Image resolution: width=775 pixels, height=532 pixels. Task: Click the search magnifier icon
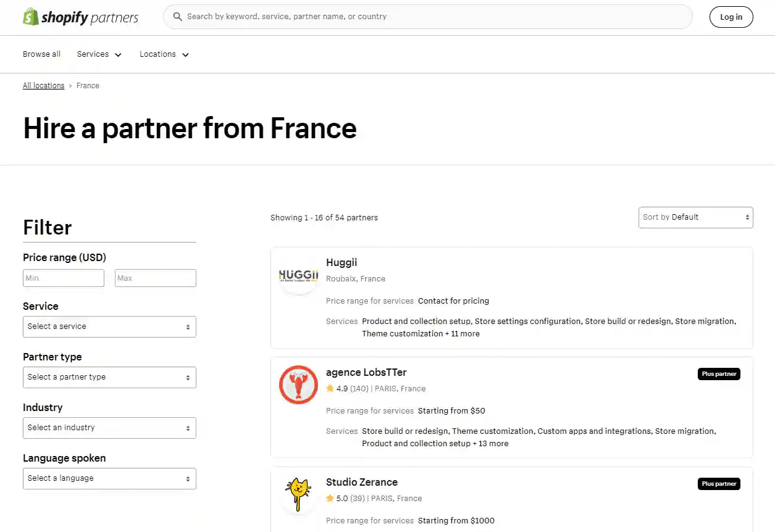[178, 17]
